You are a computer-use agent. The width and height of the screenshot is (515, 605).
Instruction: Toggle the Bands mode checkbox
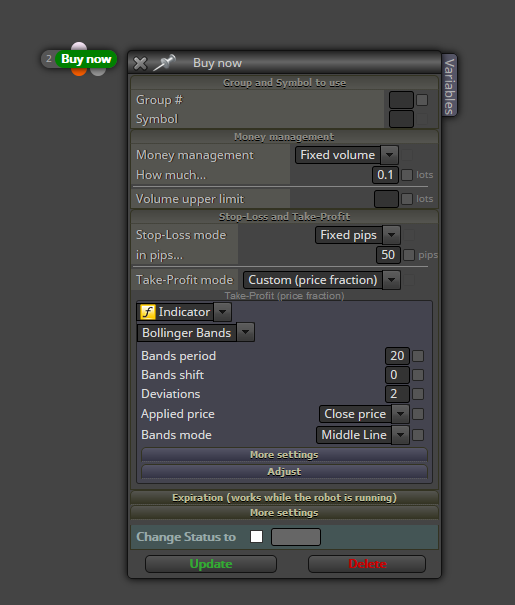(418, 435)
